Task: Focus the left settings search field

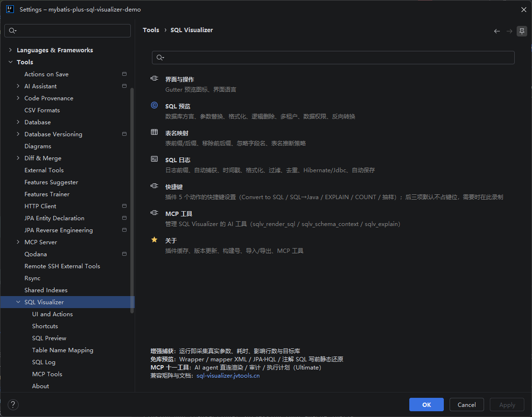Action: 68,31
